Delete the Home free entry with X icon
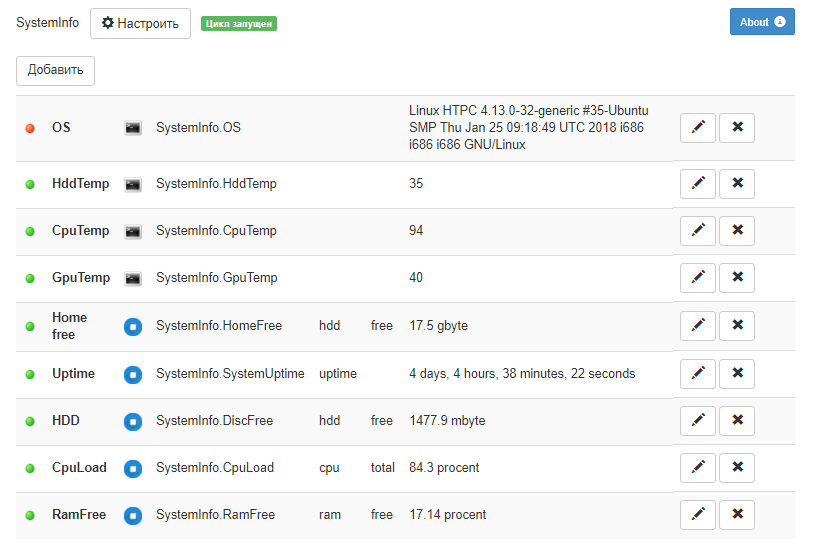The height and width of the screenshot is (545, 813). point(737,326)
